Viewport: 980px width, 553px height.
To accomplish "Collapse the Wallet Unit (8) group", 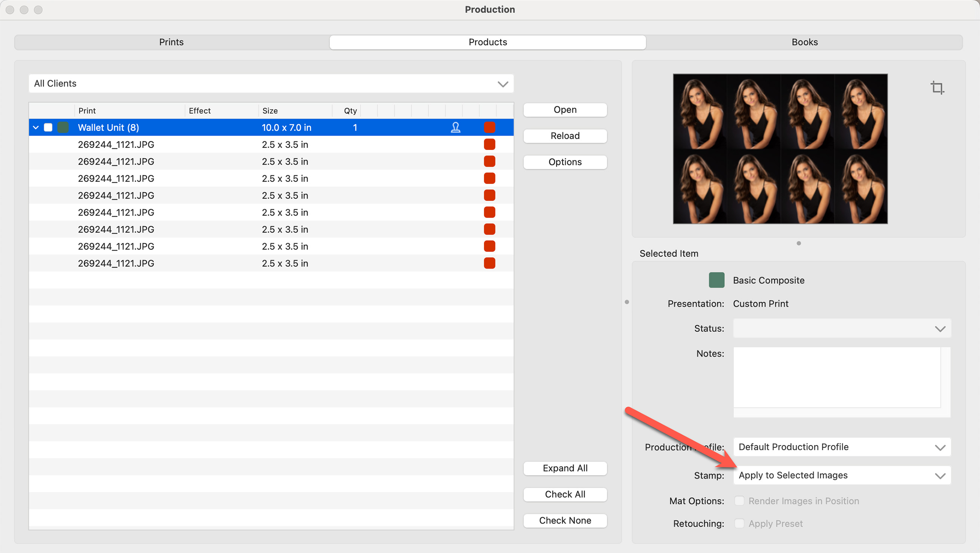I will (x=36, y=127).
